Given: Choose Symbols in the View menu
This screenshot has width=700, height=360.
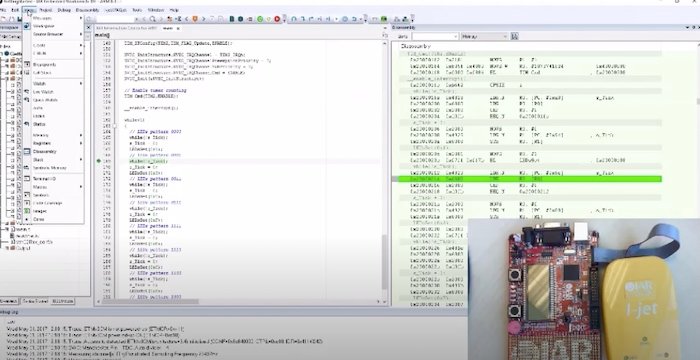Looking at the screenshot, I should click(53, 195).
